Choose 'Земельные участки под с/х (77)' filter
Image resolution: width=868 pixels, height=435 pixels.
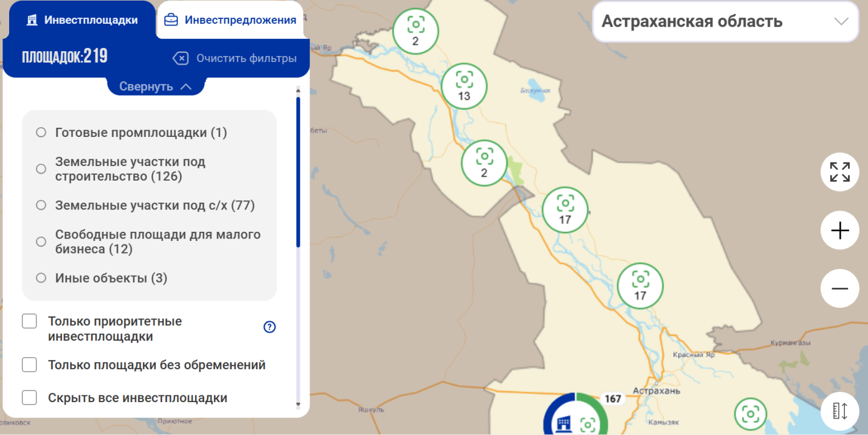click(41, 205)
